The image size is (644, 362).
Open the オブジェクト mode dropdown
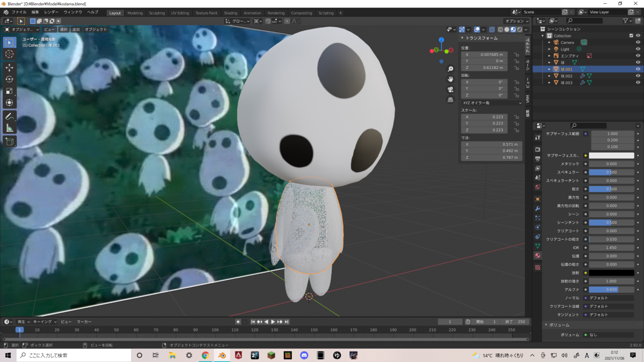point(21,29)
